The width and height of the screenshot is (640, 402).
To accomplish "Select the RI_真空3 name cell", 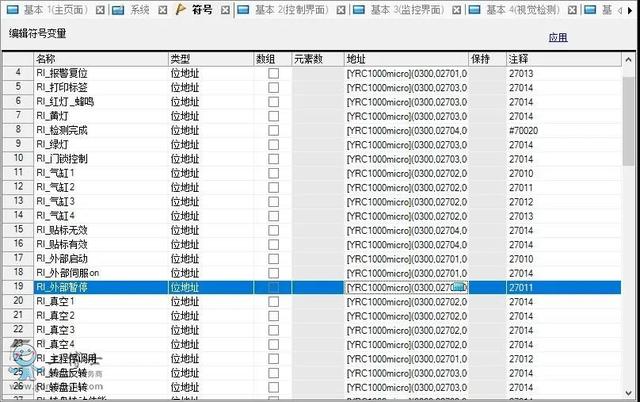I will point(101,330).
